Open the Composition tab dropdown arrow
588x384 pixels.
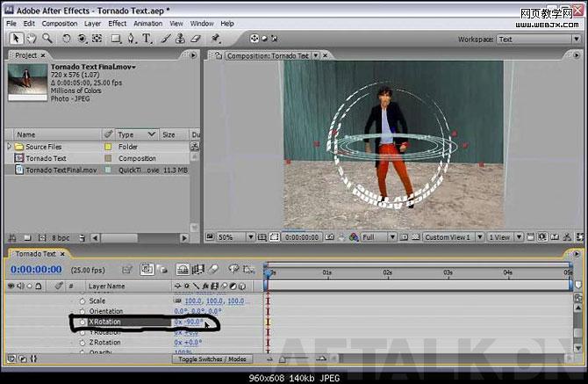[316, 55]
